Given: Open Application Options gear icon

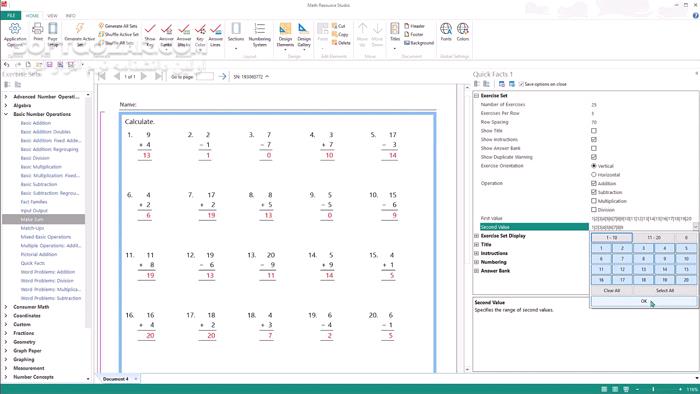Looking at the screenshot, I should point(15,29).
